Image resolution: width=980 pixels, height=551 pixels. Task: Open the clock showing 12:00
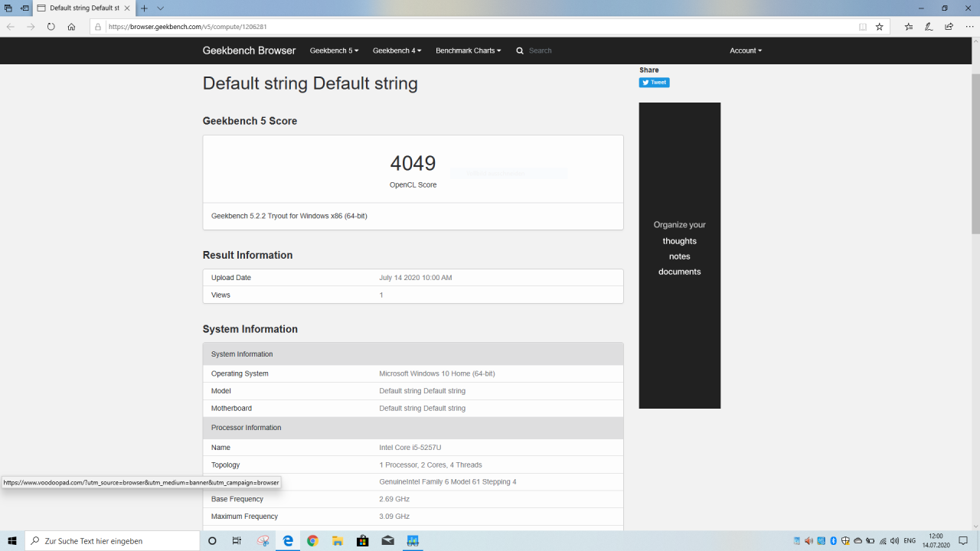[936, 541]
